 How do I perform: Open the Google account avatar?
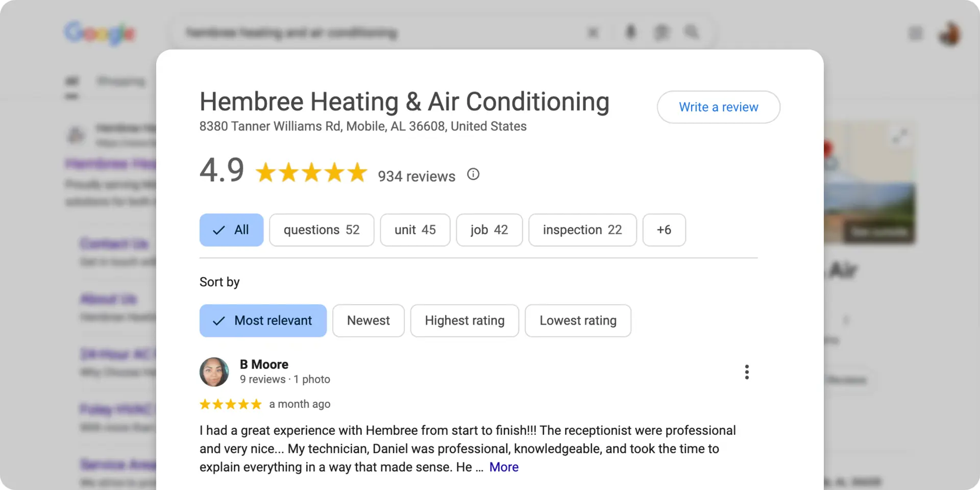pyautogui.click(x=949, y=34)
